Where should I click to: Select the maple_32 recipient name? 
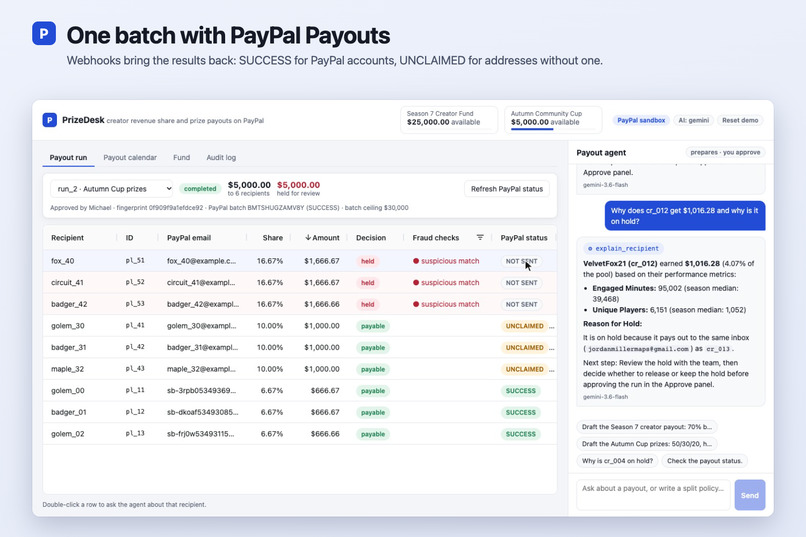67,369
